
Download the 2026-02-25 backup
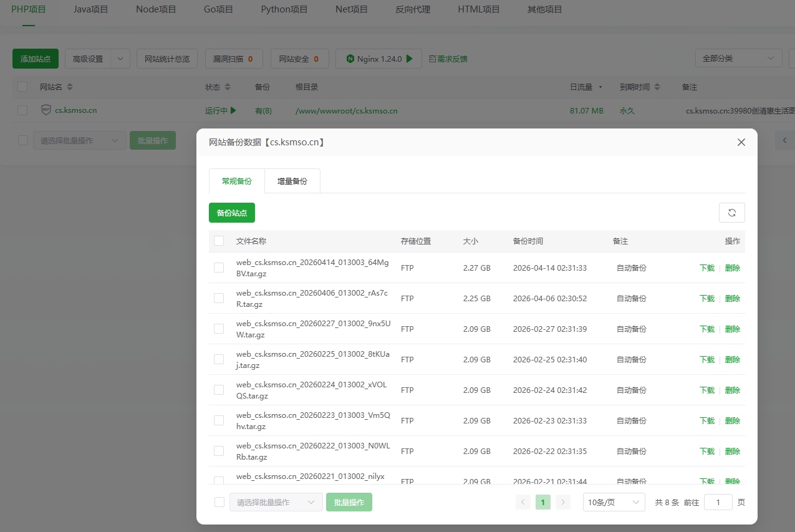coord(707,359)
